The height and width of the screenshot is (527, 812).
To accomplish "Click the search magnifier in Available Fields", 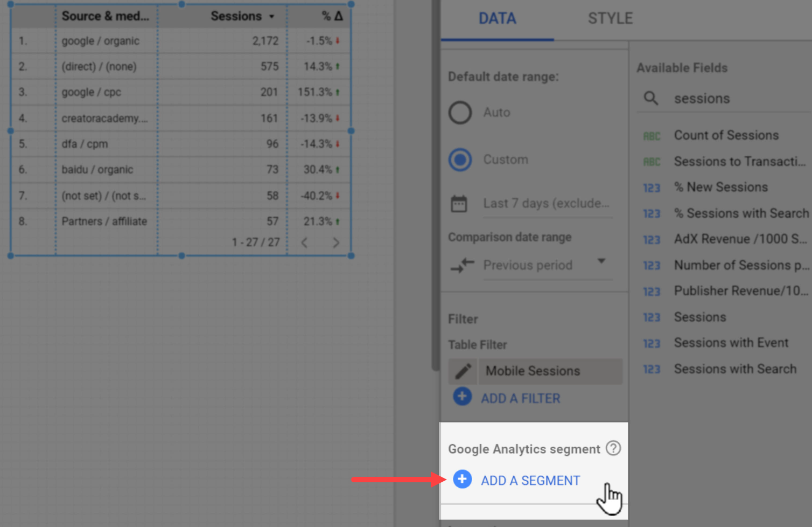I will pyautogui.click(x=651, y=98).
